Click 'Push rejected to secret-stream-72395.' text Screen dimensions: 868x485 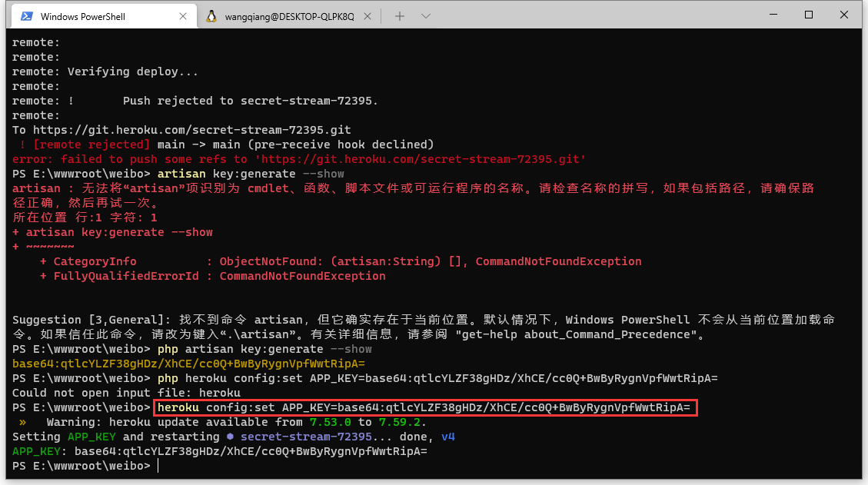[x=250, y=101]
